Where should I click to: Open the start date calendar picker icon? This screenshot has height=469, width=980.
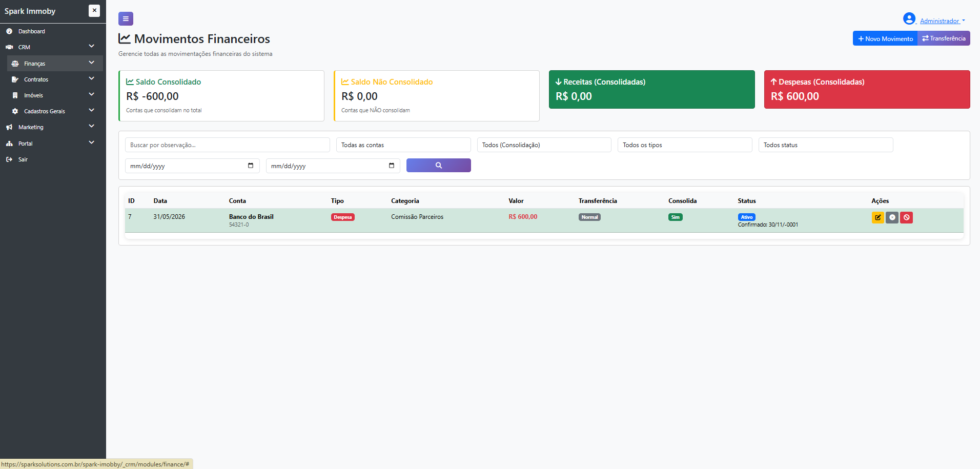tap(251, 166)
